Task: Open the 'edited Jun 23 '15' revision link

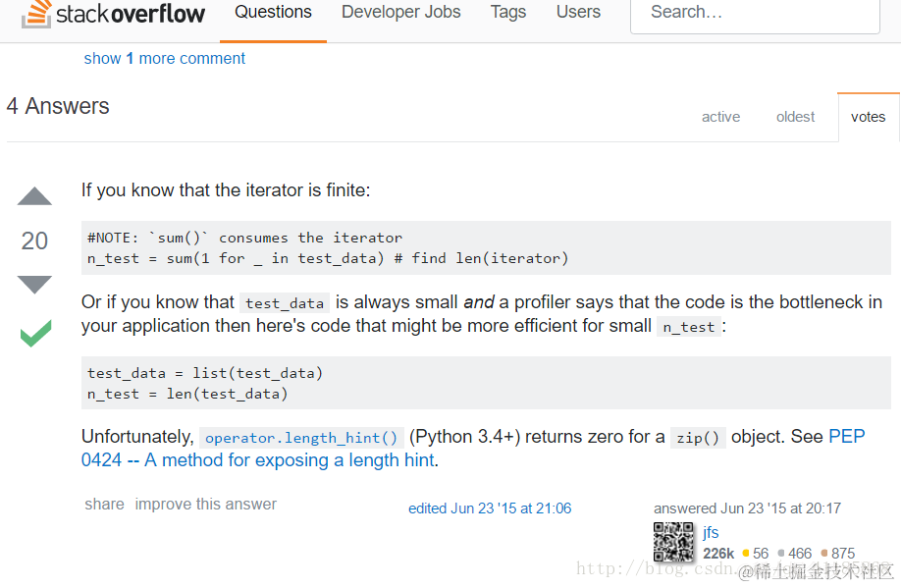Action: [490, 508]
